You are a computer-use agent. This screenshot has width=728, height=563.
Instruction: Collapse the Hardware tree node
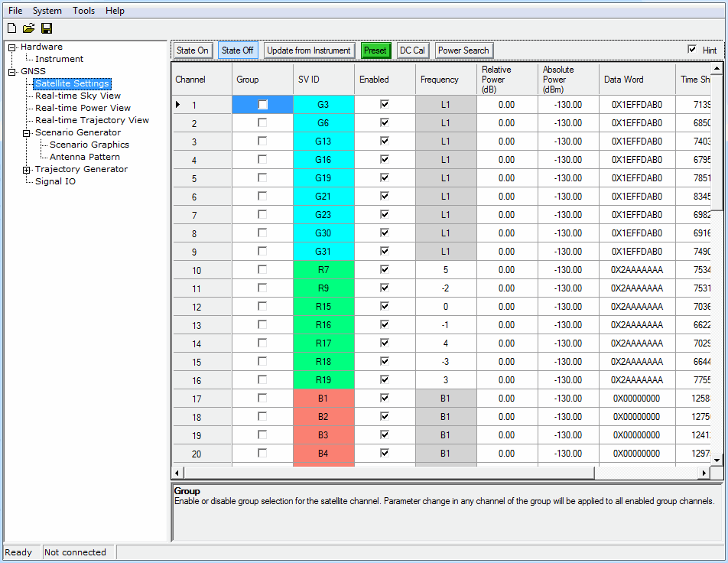tap(12, 47)
